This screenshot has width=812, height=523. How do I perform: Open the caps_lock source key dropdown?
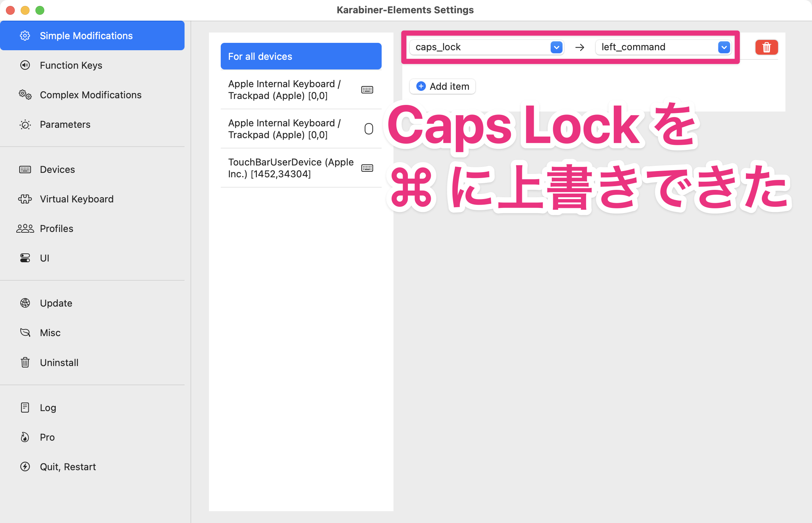tap(556, 47)
